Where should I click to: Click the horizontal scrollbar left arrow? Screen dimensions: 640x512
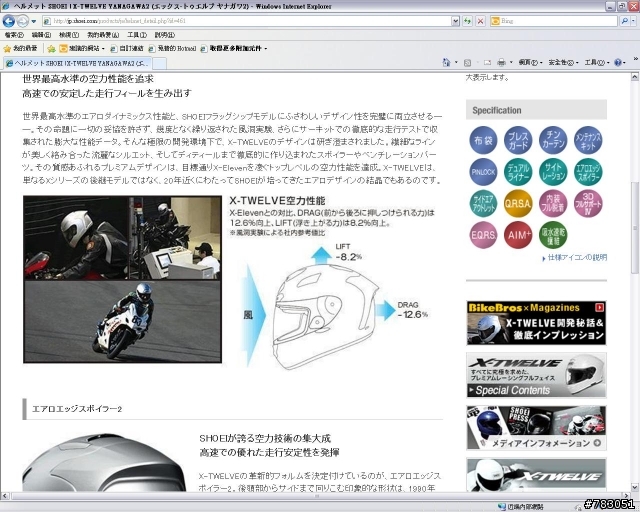tap(5, 496)
